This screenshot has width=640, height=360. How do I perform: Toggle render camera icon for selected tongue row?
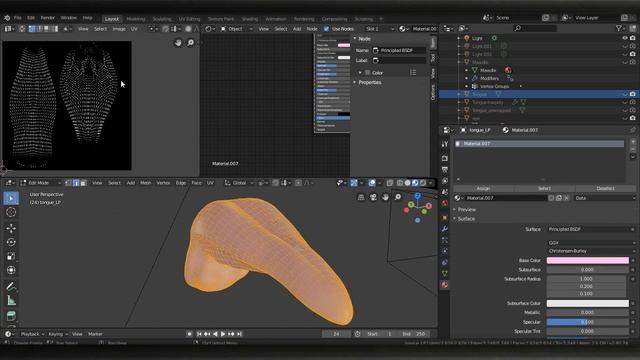(633, 94)
